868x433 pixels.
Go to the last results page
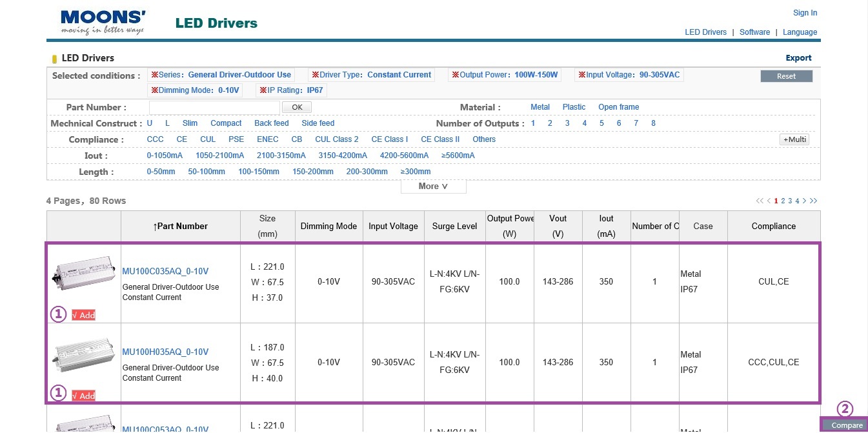point(814,201)
